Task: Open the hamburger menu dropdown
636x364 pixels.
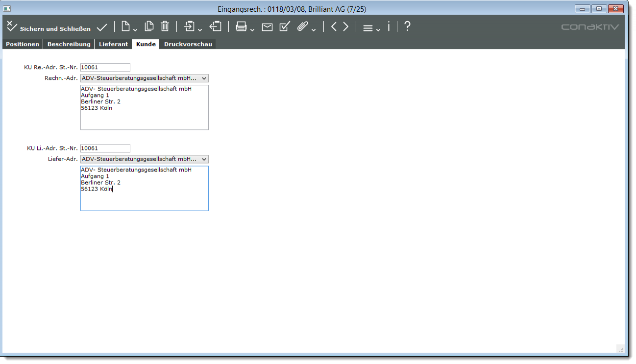Action: pos(368,28)
